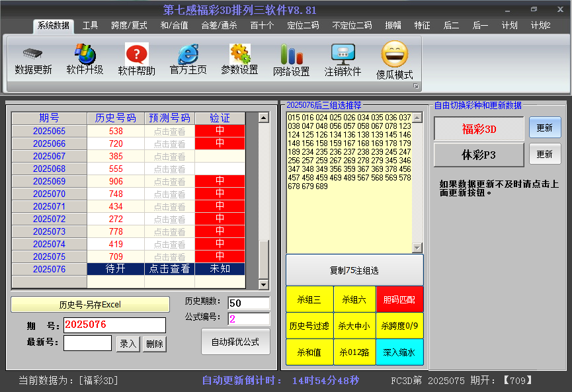Viewport: 572px width, 392px height.
Task: Click the 历史号过滤 button
Action: [309, 326]
